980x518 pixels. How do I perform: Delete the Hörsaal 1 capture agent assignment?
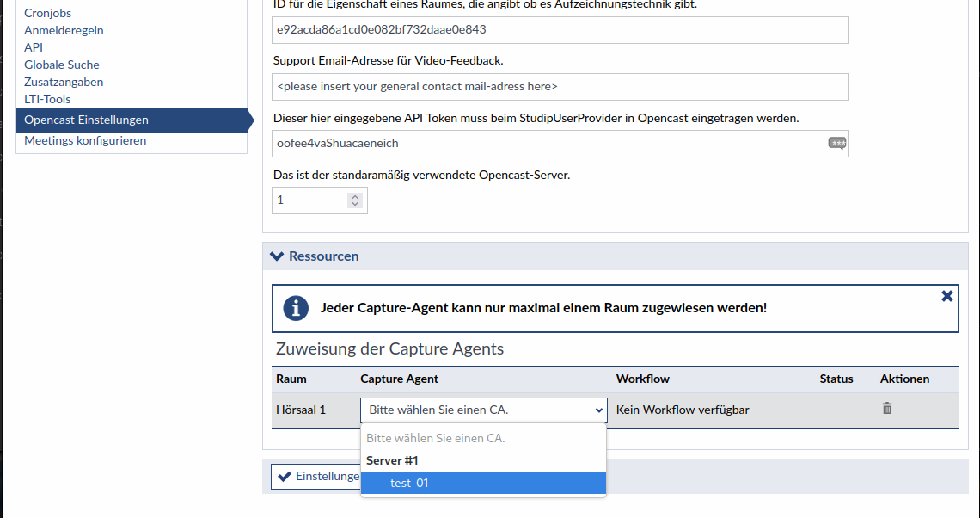[x=886, y=409]
